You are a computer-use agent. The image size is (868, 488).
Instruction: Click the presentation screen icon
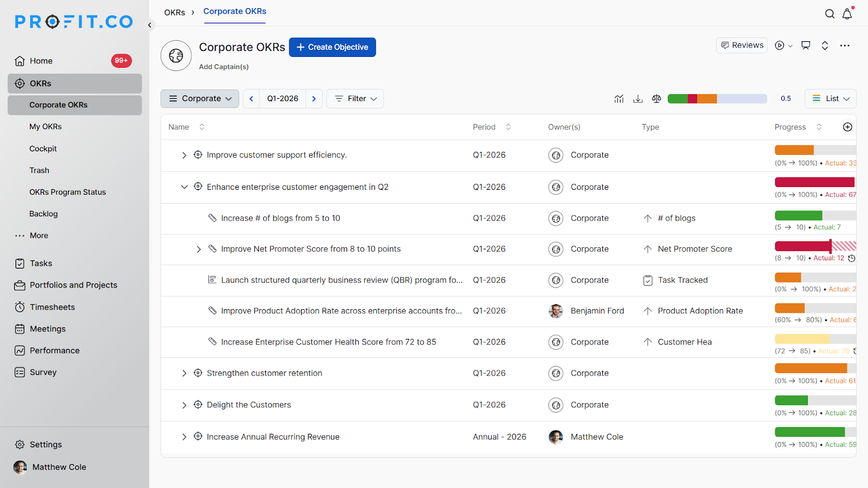806,46
